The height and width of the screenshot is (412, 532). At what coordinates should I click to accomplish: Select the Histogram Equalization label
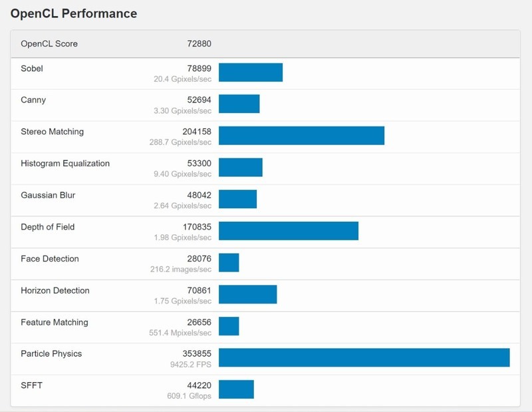point(65,163)
